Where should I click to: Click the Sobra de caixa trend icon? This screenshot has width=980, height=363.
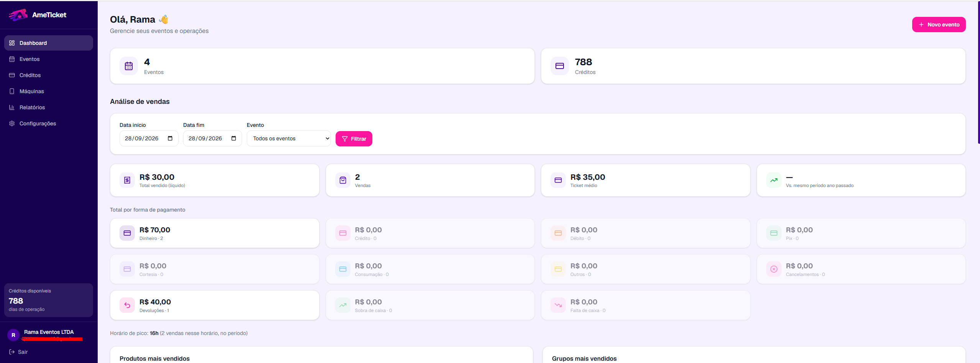(x=343, y=305)
